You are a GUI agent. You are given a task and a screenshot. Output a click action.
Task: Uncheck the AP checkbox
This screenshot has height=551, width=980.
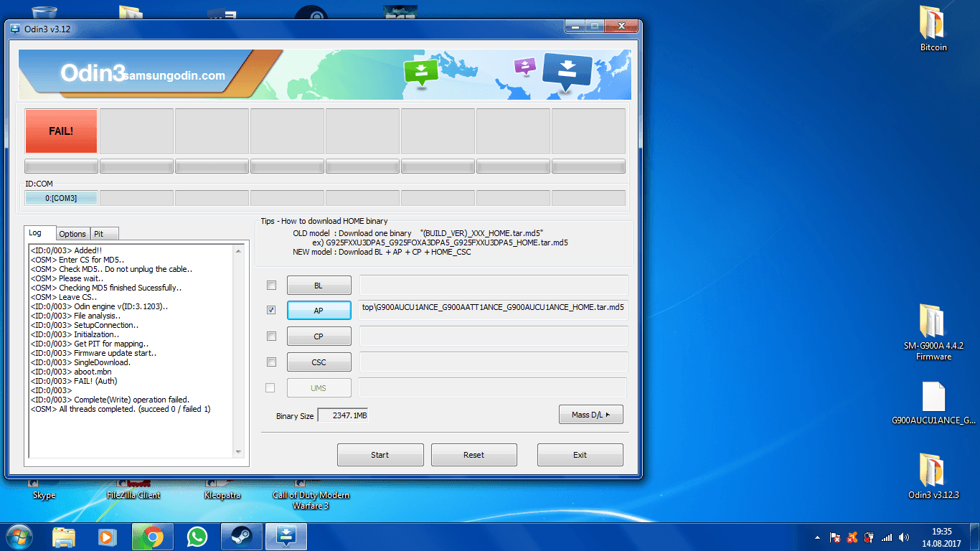[271, 310]
